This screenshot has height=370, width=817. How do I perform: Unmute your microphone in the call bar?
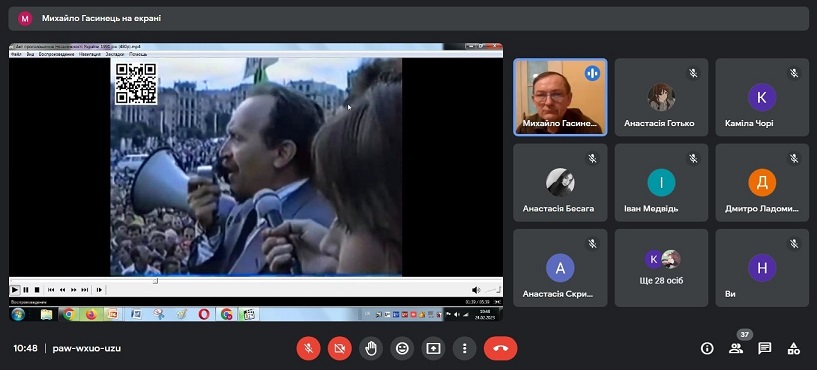click(x=308, y=348)
